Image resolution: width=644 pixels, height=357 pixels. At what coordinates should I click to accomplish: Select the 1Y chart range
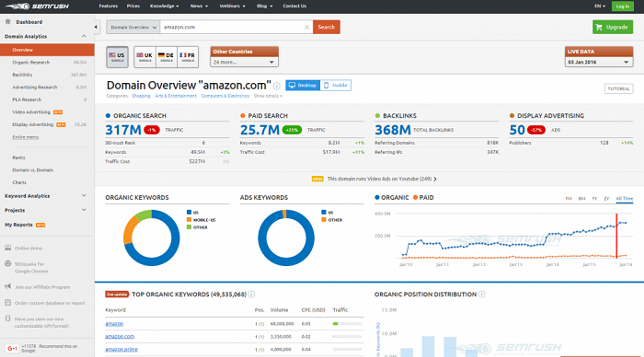point(595,198)
